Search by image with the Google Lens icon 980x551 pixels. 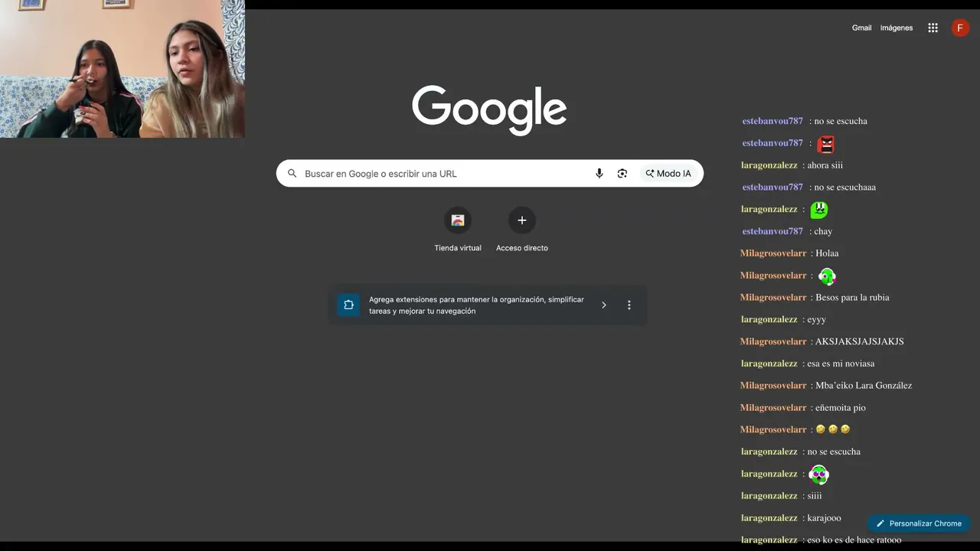(x=622, y=174)
